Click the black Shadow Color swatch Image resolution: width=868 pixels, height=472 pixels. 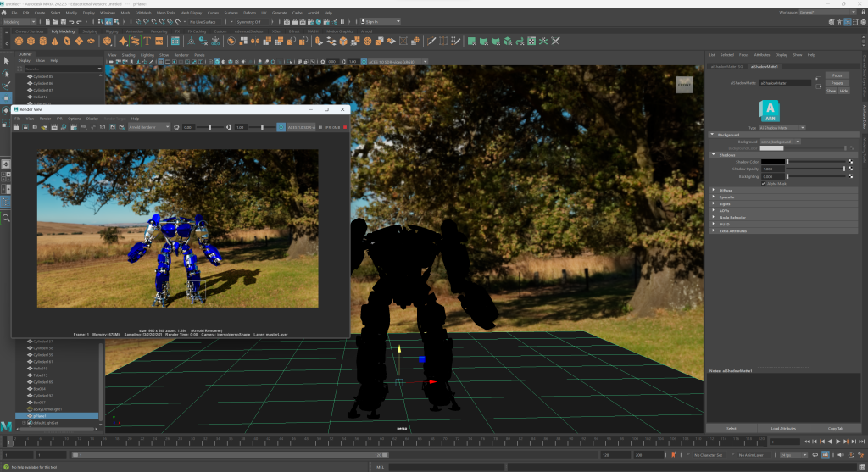tap(773, 162)
